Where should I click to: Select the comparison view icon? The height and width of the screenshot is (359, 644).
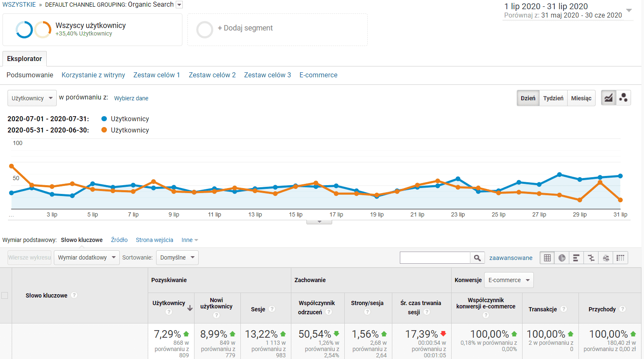click(x=591, y=257)
